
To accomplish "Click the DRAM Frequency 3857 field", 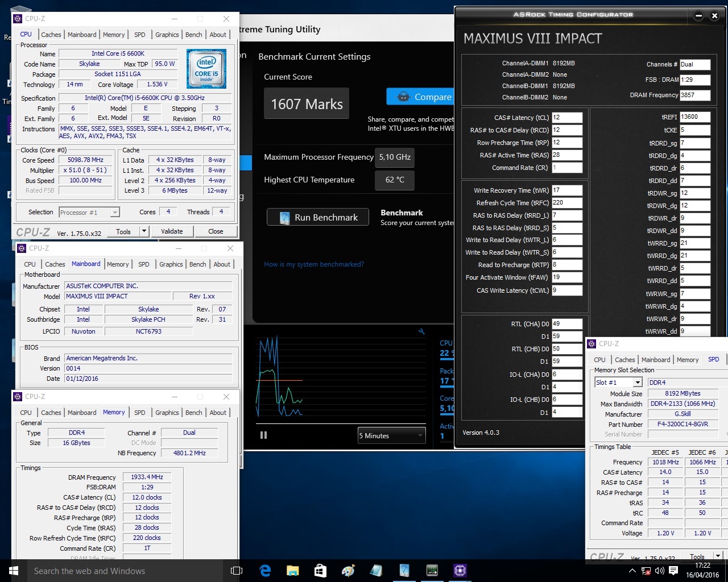I will [695, 95].
